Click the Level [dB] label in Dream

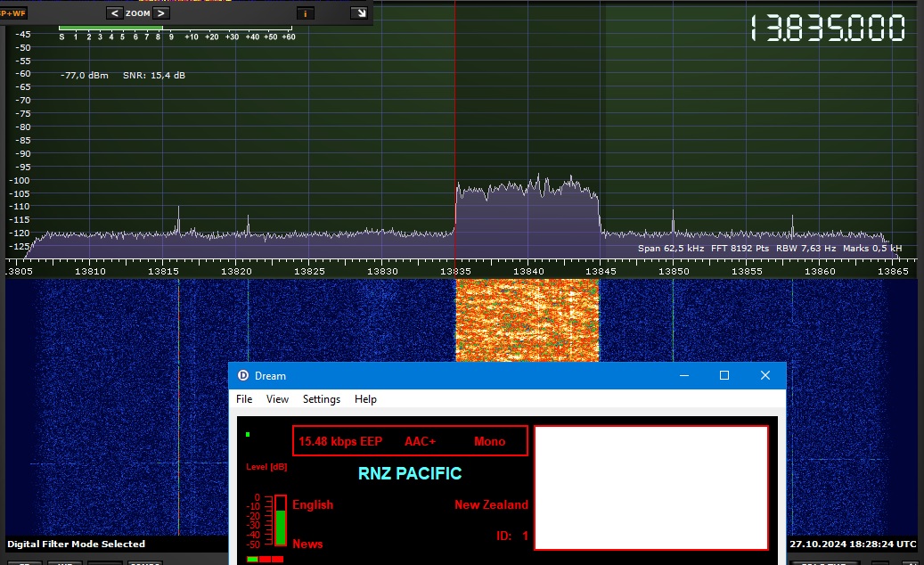[266, 467]
